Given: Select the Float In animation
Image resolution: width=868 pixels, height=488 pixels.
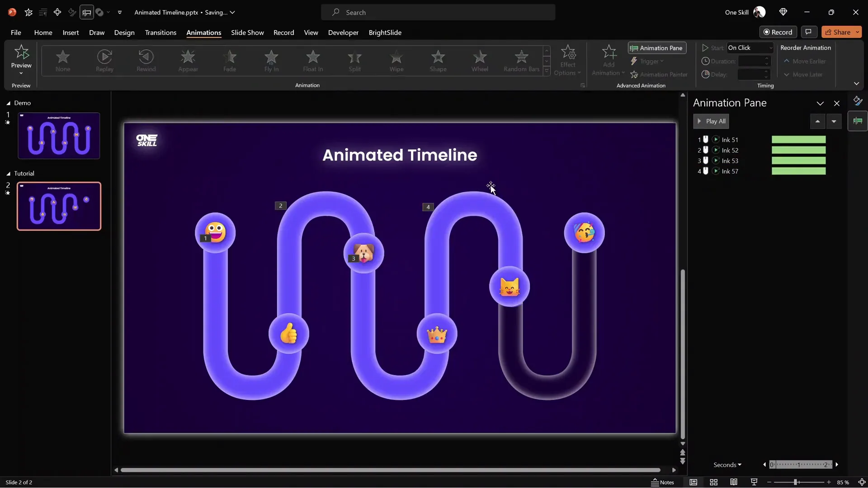Looking at the screenshot, I should tap(313, 61).
